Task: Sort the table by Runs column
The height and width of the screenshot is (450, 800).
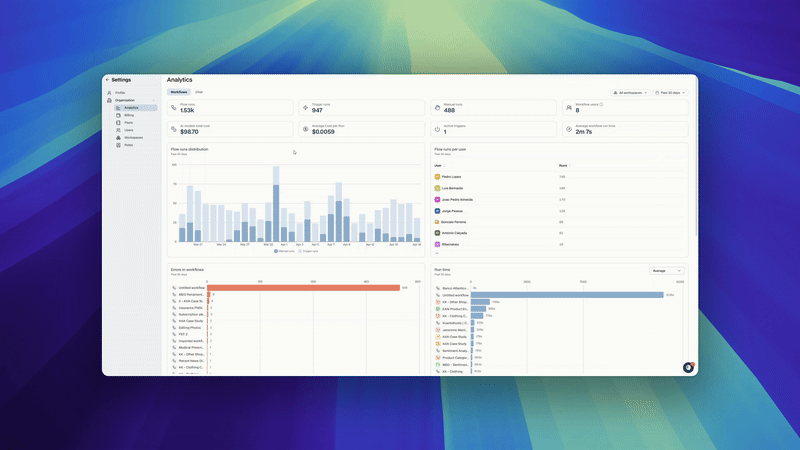Action: 564,166
